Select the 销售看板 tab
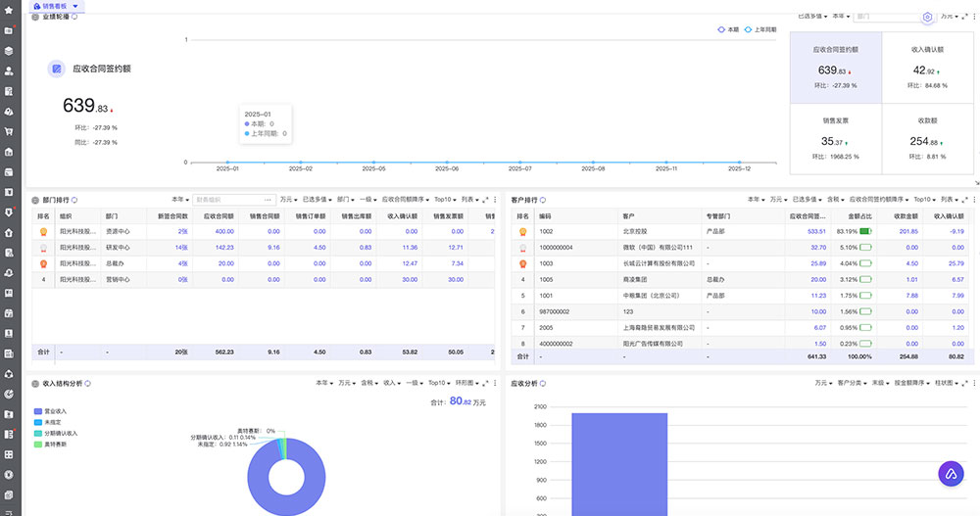980x516 pixels. 56,6
